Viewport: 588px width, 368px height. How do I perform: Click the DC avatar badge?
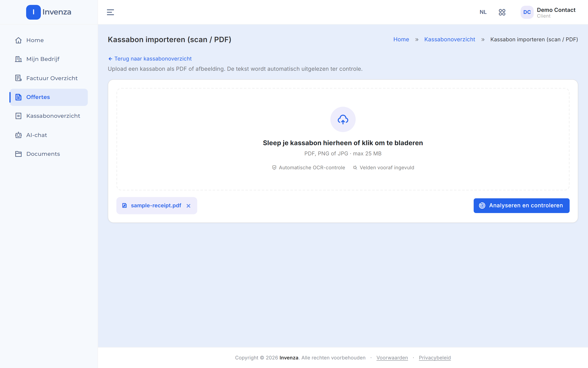(527, 12)
